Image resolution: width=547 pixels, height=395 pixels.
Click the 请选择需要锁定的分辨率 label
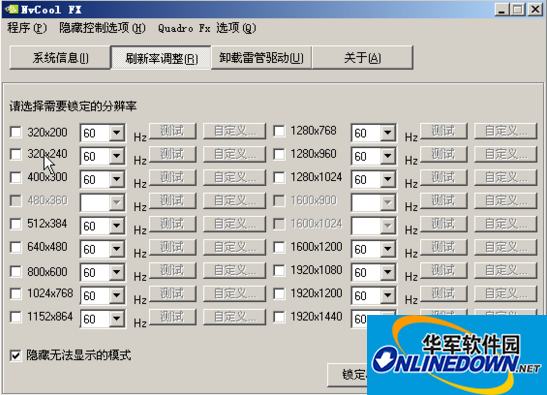(x=73, y=106)
